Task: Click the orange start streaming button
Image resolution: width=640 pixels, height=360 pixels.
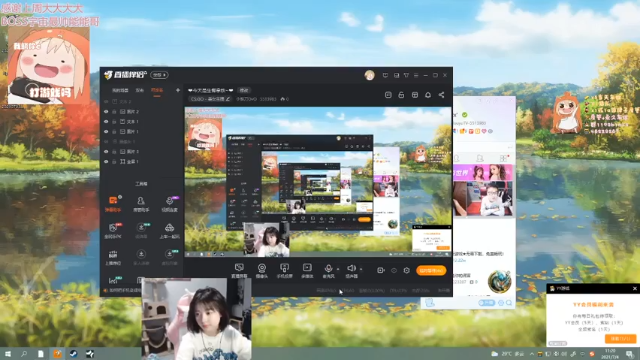Action: pos(431,271)
